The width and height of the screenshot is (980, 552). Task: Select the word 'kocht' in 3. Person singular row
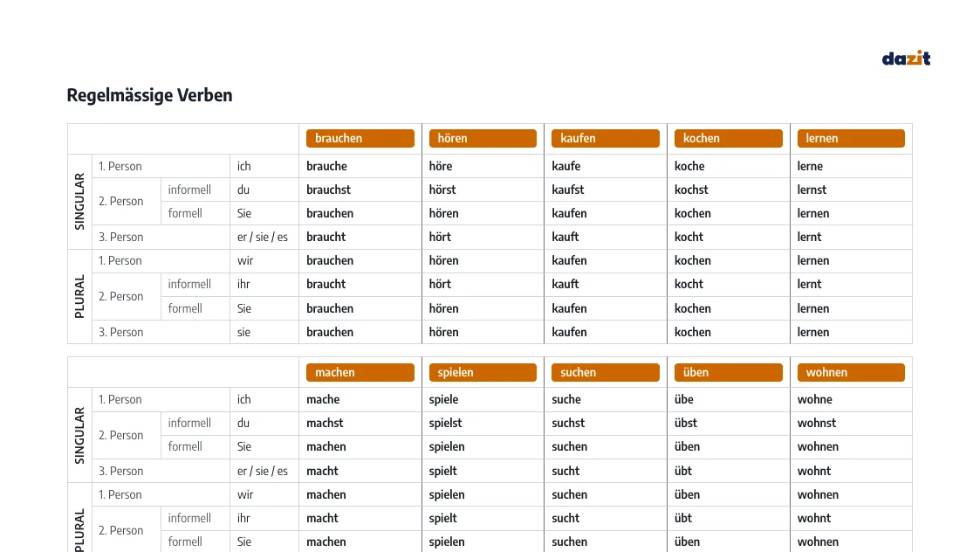pos(689,238)
